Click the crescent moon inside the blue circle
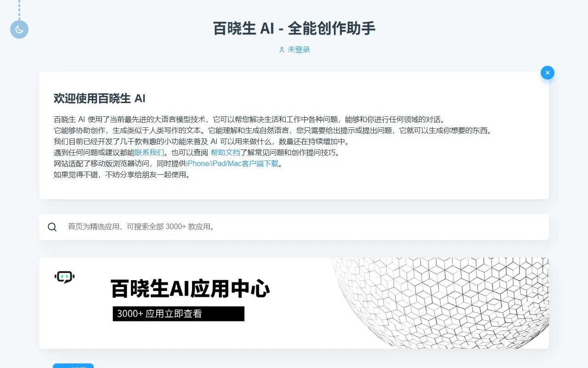This screenshot has height=368, width=588. pos(19,29)
